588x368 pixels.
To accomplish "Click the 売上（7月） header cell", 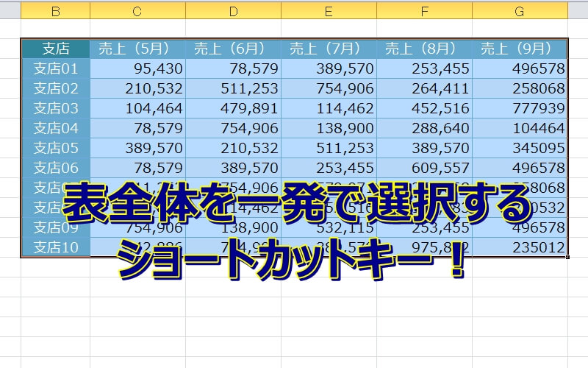I will click(x=329, y=49).
